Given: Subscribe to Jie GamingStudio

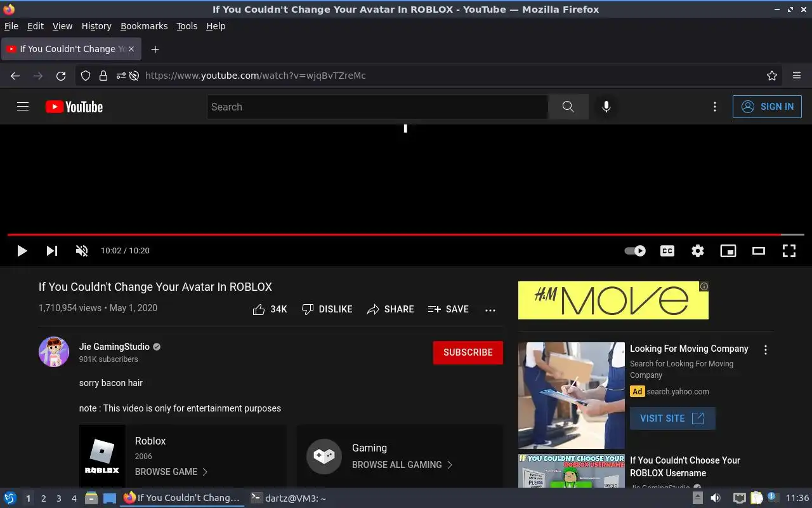Looking at the screenshot, I should click(x=468, y=352).
